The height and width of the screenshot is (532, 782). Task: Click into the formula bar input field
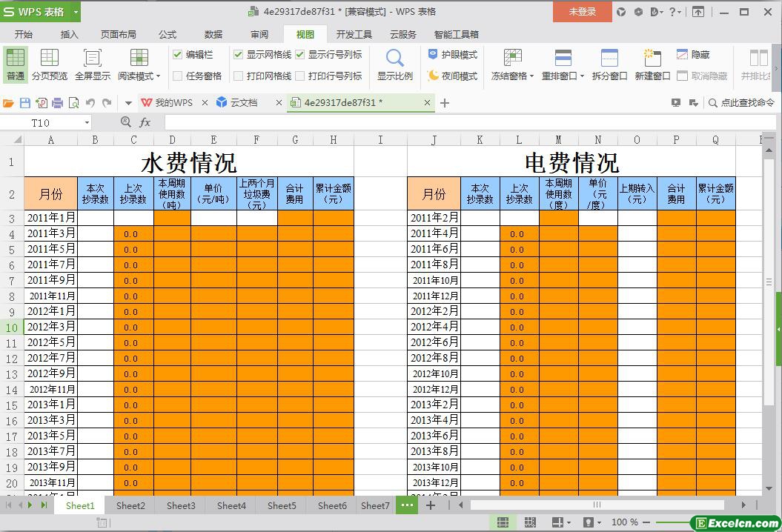445,122
